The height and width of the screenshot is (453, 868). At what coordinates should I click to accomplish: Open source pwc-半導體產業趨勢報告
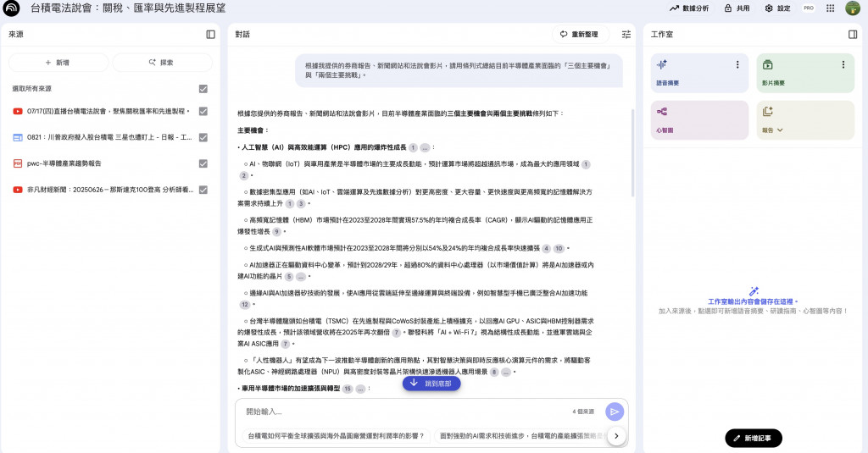point(64,163)
